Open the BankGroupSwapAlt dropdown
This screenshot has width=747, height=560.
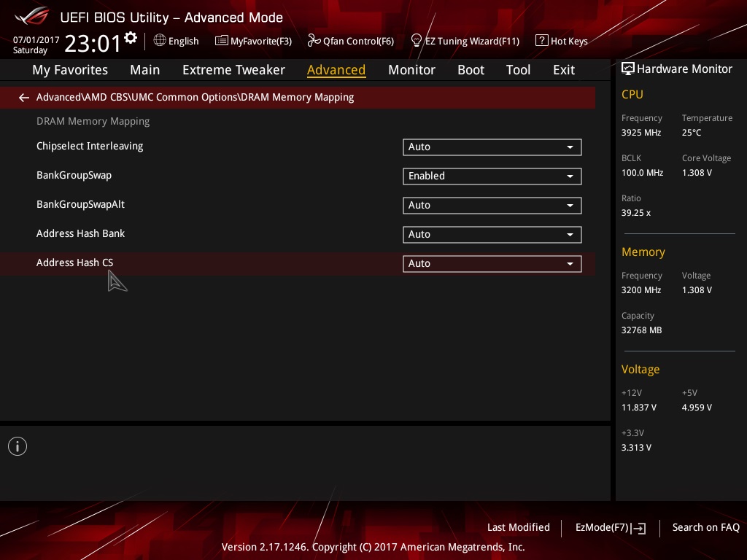[x=492, y=205]
